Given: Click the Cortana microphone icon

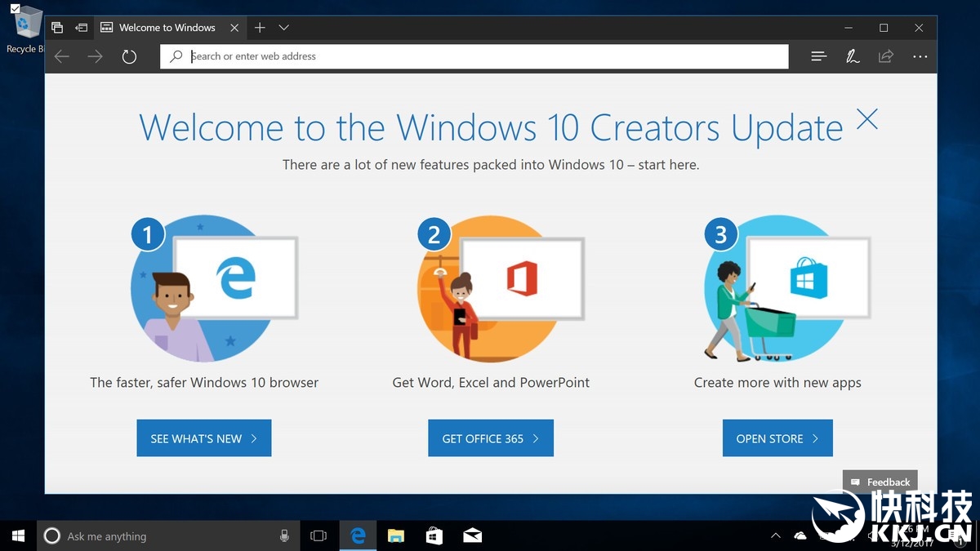Looking at the screenshot, I should click(284, 535).
